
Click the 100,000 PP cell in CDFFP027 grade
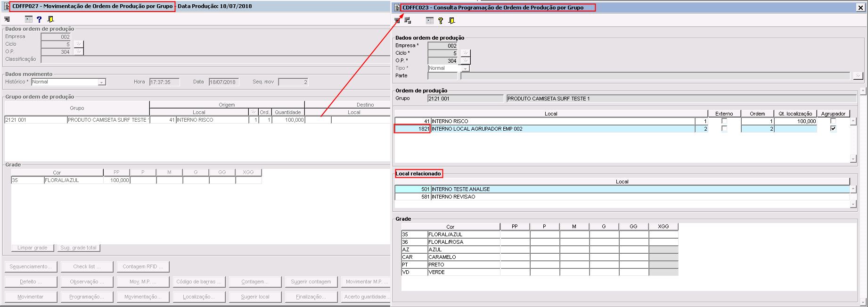tap(116, 180)
